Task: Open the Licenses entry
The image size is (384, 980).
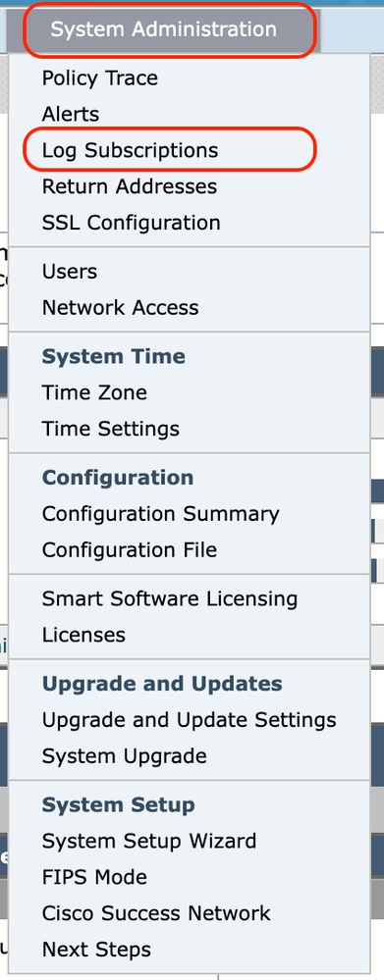Action: 83,635
